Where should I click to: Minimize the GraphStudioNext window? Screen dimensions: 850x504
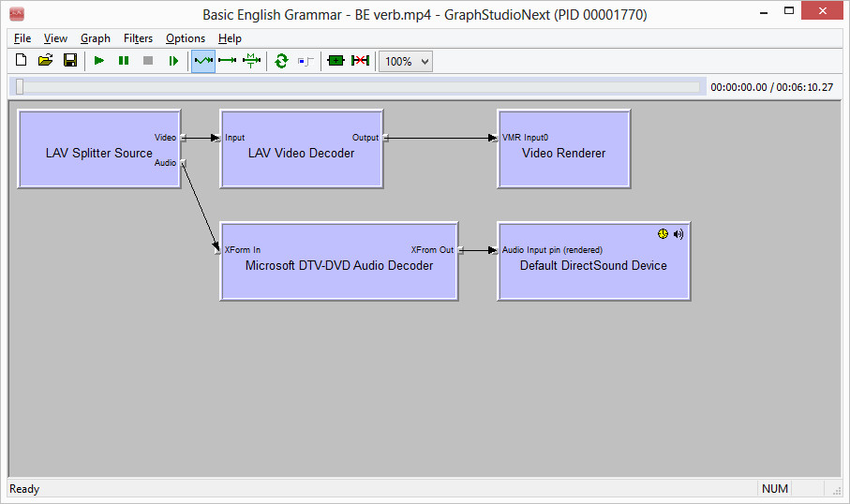[764, 12]
